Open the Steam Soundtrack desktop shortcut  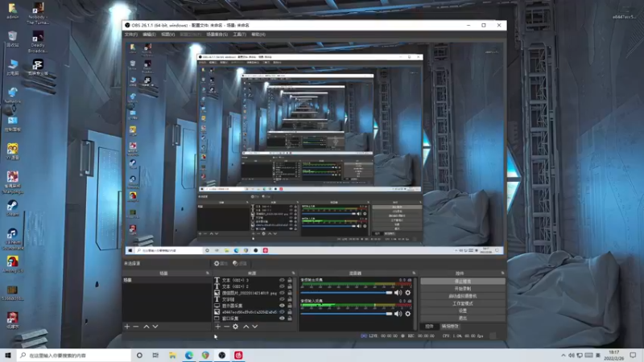tap(12, 239)
